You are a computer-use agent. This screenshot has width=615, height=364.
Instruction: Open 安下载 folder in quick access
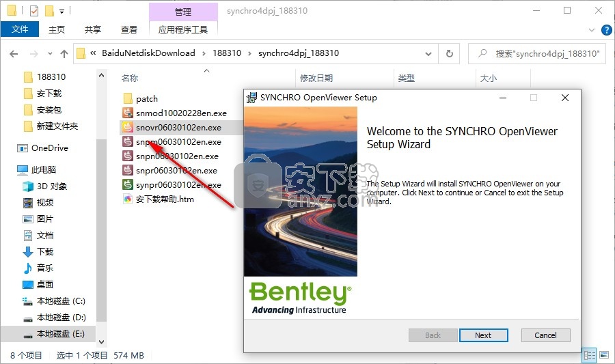tap(43, 94)
